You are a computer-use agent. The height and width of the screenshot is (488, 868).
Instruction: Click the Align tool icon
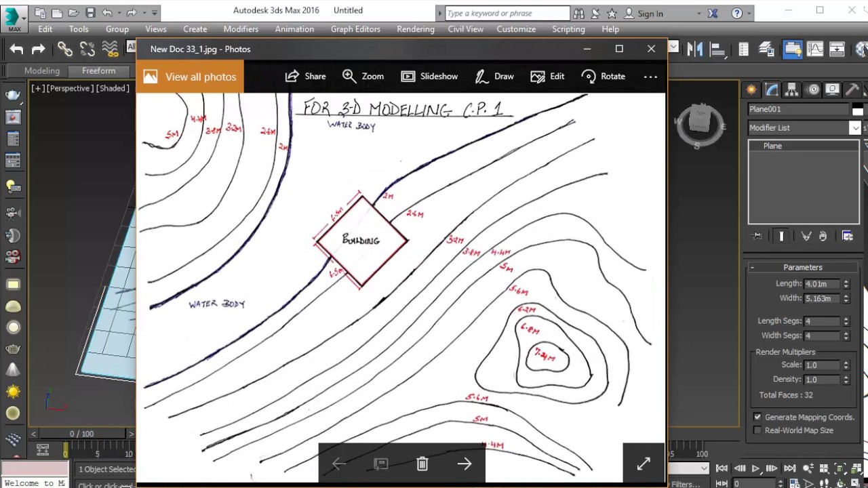(718, 49)
